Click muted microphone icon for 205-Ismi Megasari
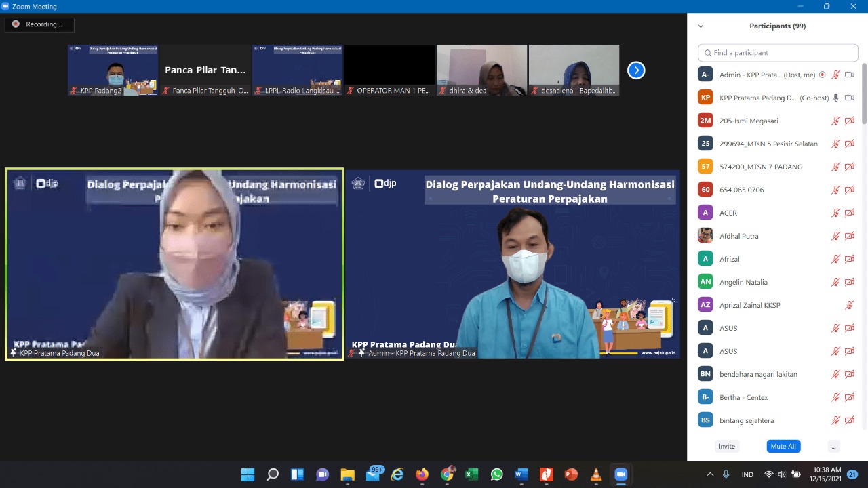 [x=836, y=121]
